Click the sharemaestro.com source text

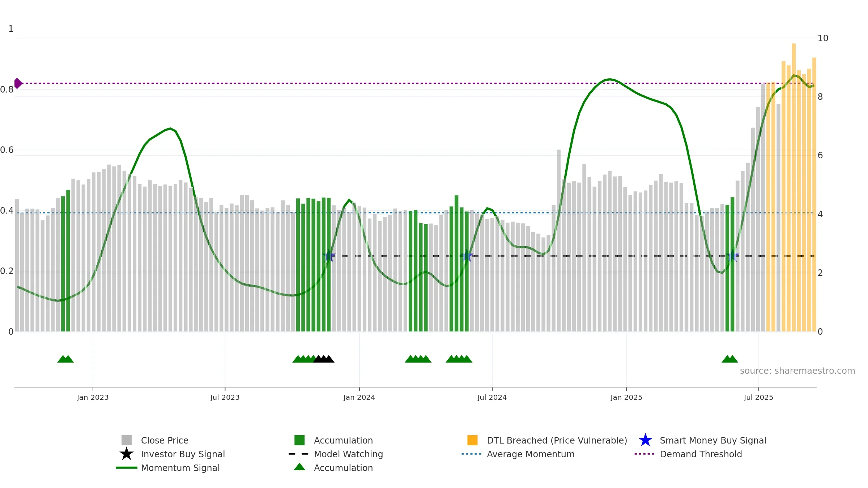(797, 371)
